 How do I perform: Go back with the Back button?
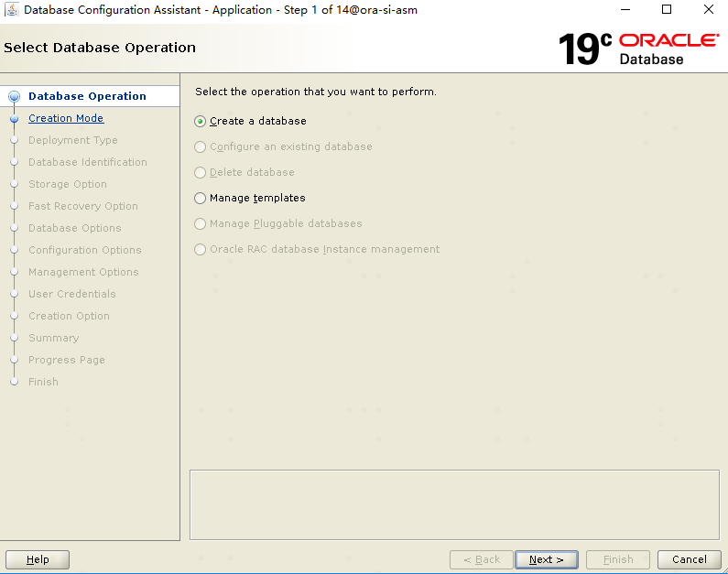[x=482, y=559]
